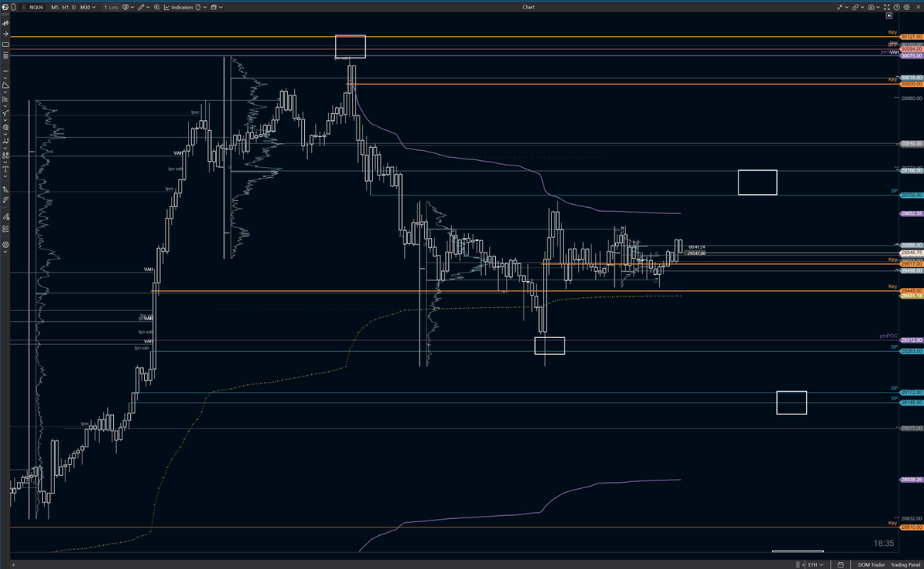Screen dimensions: 924x569
Task: Select the wave pattern tool in left sidebar
Action: click(6, 141)
